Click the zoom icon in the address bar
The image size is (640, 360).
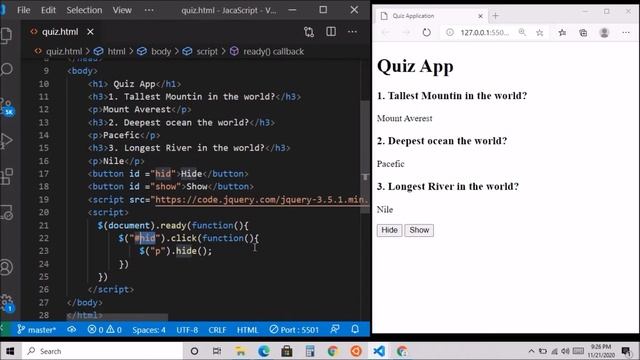(522, 32)
